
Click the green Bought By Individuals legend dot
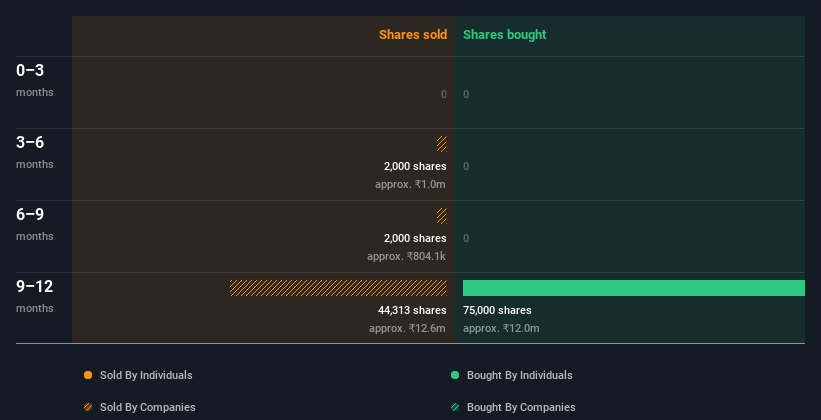(455, 375)
